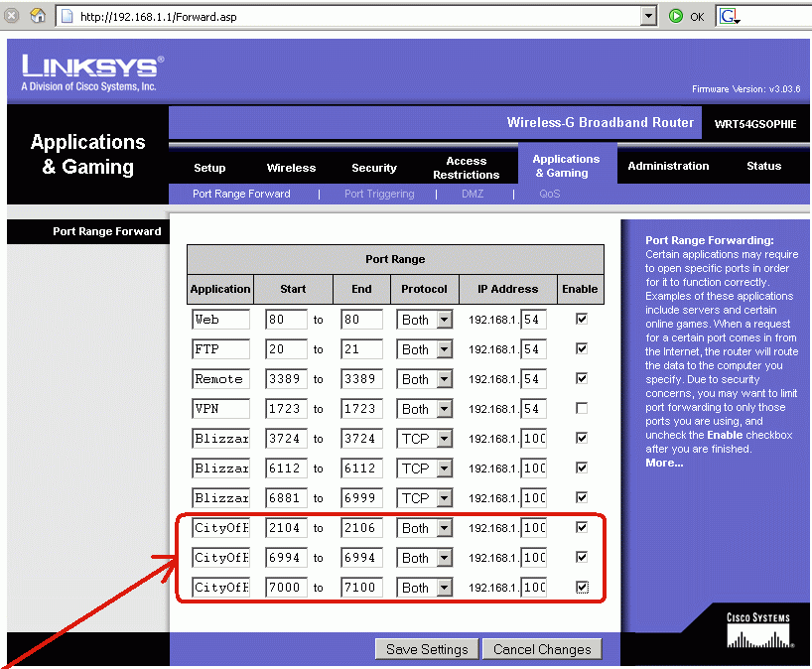This screenshot has height=669, width=812.
Task: Click the Cancel Changes button
Action: (x=541, y=649)
